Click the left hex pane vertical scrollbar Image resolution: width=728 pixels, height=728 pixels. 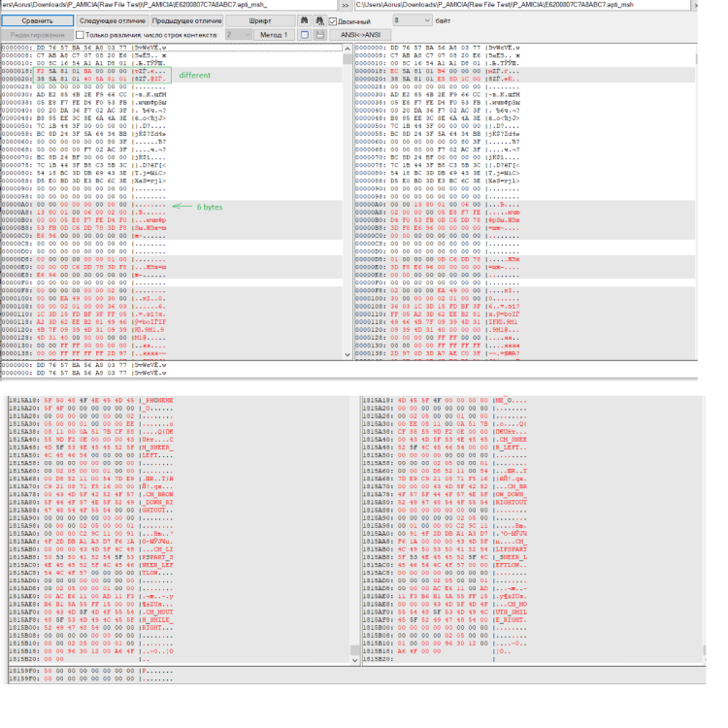[x=347, y=194]
